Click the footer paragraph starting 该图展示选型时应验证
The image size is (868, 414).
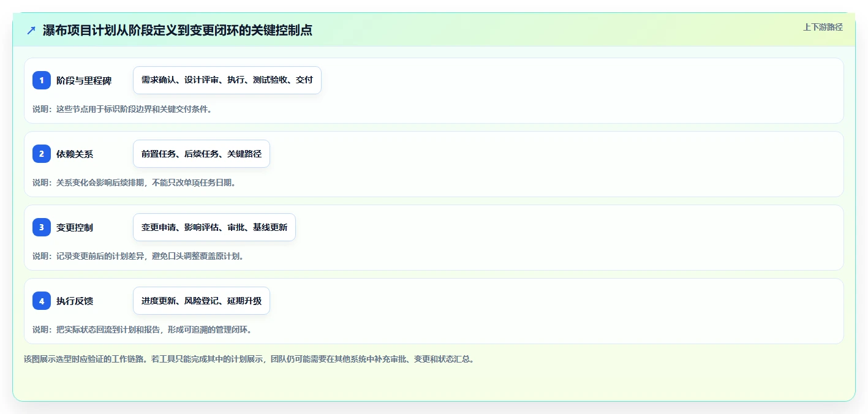(249, 359)
